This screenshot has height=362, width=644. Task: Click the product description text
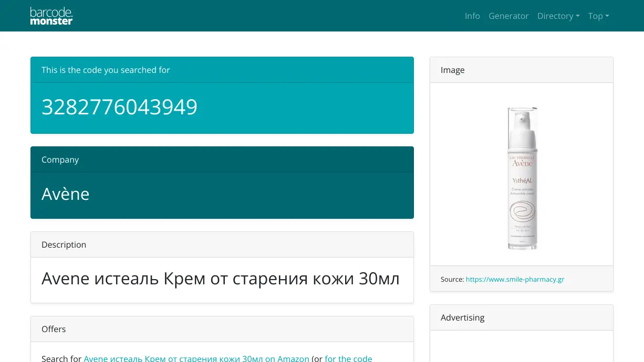(221, 279)
